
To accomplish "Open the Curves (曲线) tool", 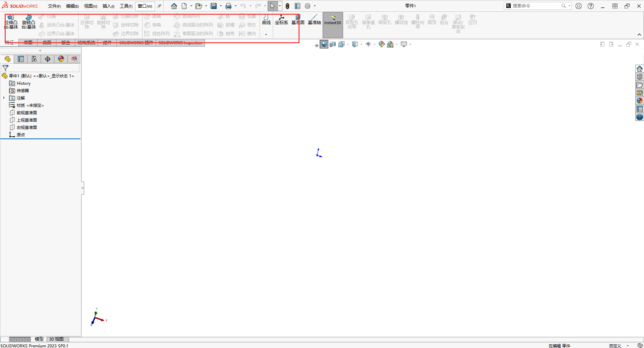I will (x=266, y=20).
